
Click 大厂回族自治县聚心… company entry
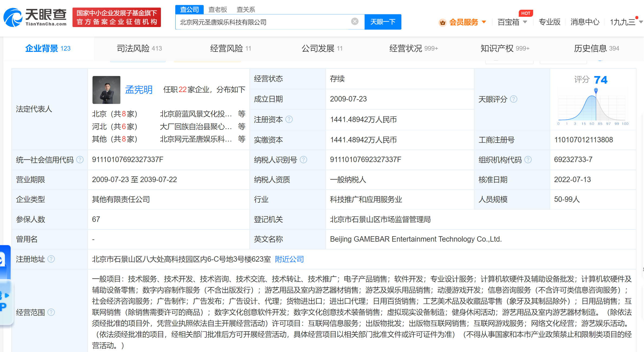click(196, 126)
